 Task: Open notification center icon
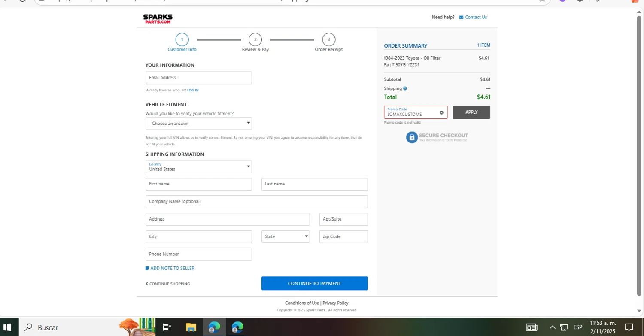(x=629, y=327)
